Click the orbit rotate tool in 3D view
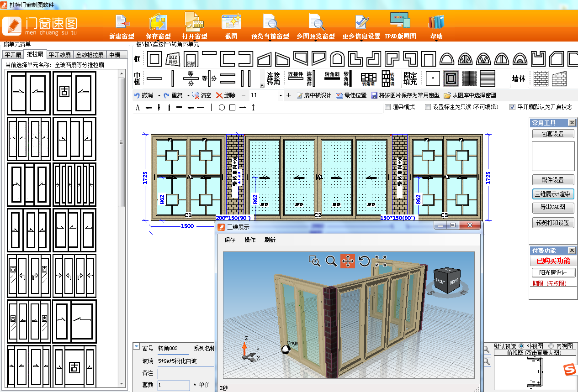578x392 pixels. pyautogui.click(x=364, y=261)
